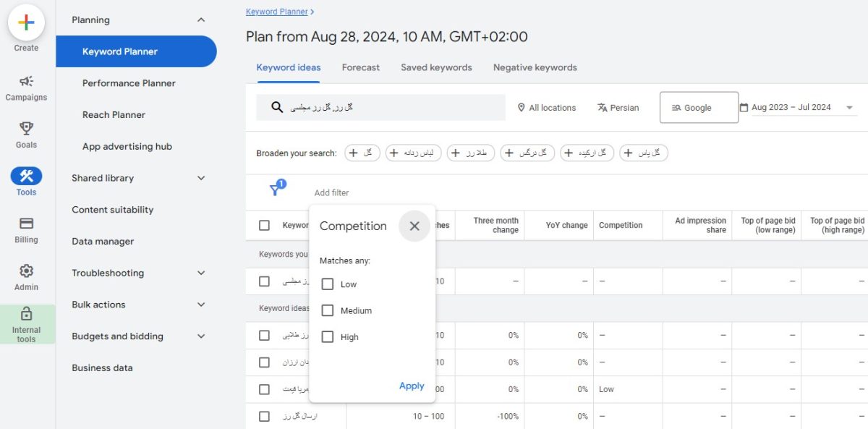
Task: Open Billing card icon
Action: (26, 223)
